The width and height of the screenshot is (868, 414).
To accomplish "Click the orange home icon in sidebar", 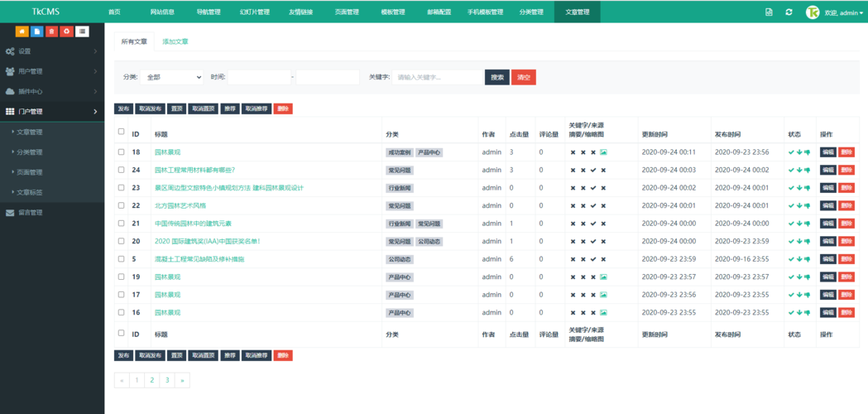I will point(22,31).
